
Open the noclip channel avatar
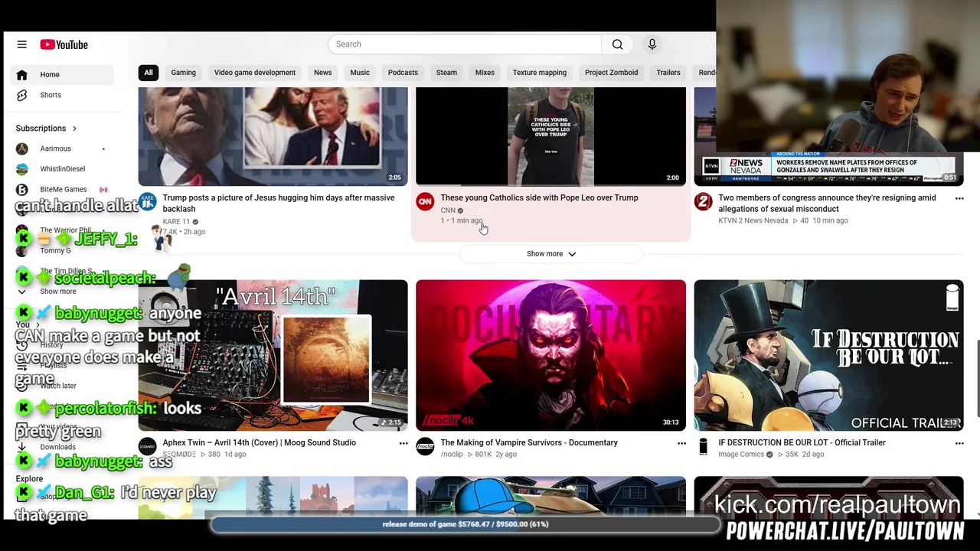click(x=425, y=447)
